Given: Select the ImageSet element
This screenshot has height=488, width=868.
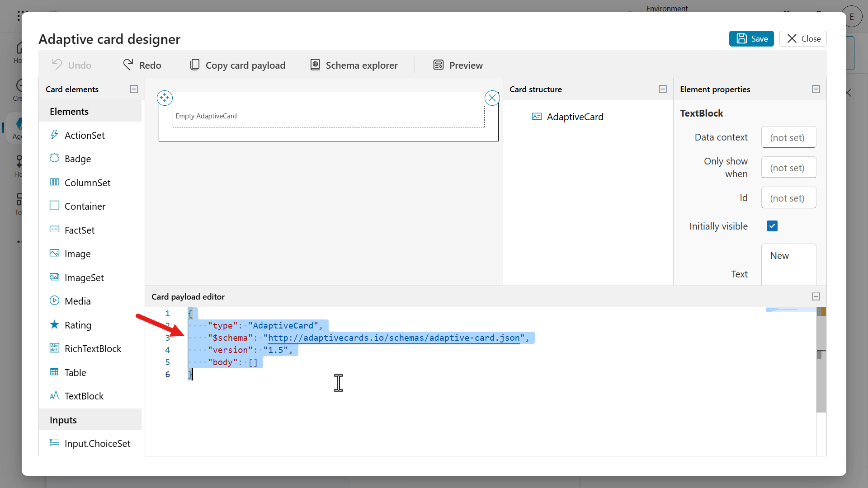Looking at the screenshot, I should [x=84, y=277].
